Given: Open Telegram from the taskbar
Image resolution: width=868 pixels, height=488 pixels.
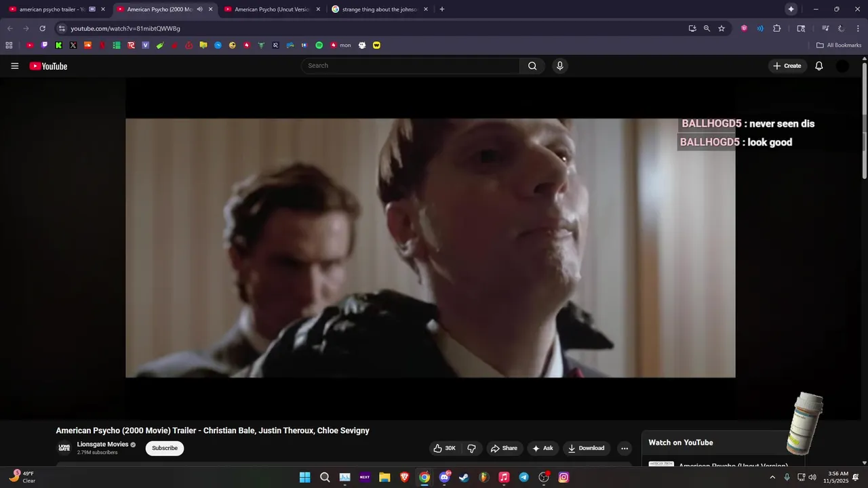Looking at the screenshot, I should click(524, 477).
